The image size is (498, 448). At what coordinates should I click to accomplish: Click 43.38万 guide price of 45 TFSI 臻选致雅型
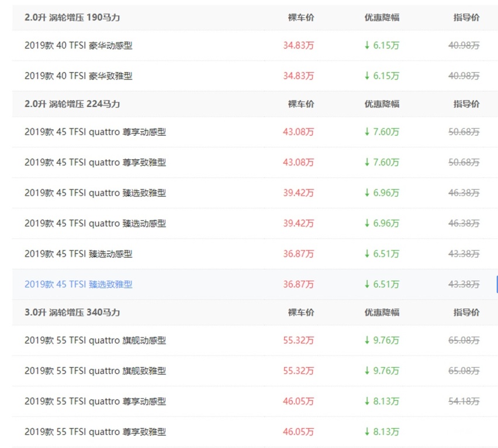464,284
